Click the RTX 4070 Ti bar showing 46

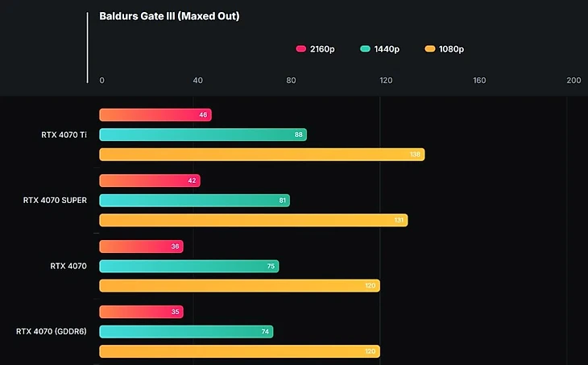pos(155,115)
